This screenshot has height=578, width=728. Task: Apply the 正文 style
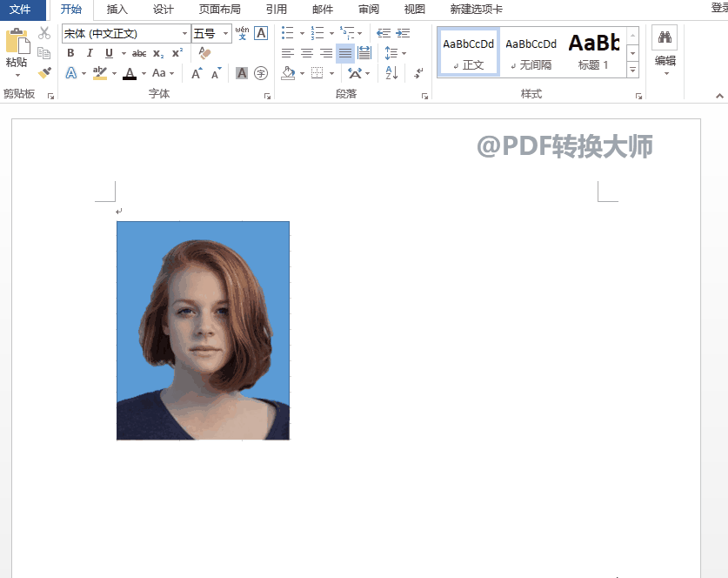[469, 52]
